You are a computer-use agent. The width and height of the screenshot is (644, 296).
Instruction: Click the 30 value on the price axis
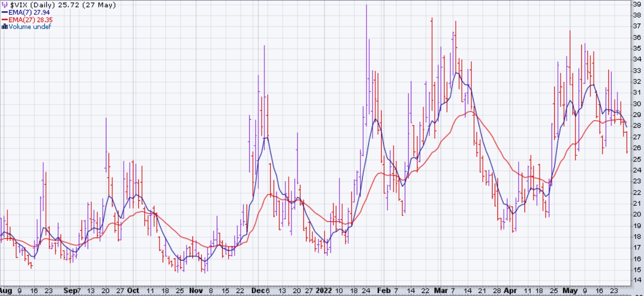637,104
